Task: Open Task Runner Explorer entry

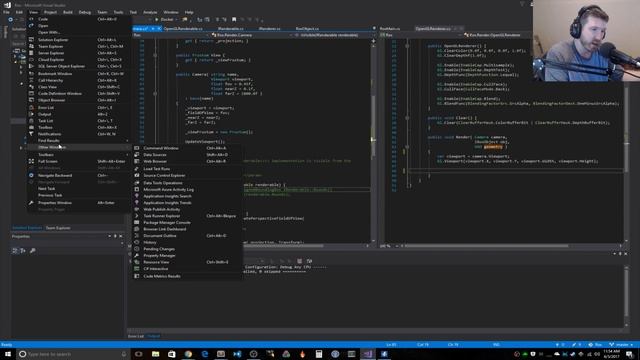Action: (187, 216)
